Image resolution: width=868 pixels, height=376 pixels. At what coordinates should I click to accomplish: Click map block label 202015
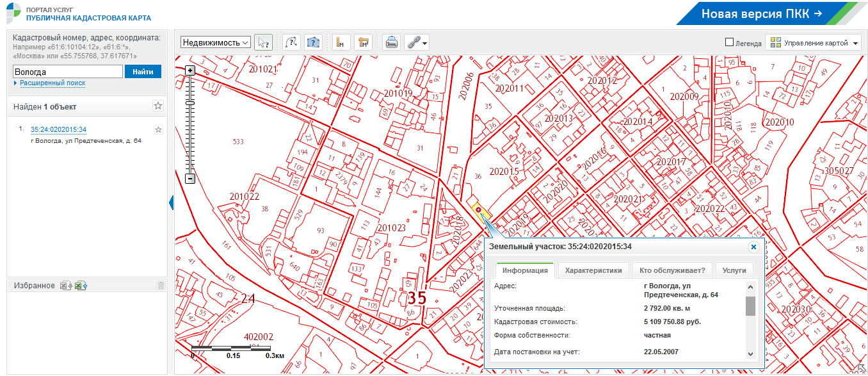point(504,172)
